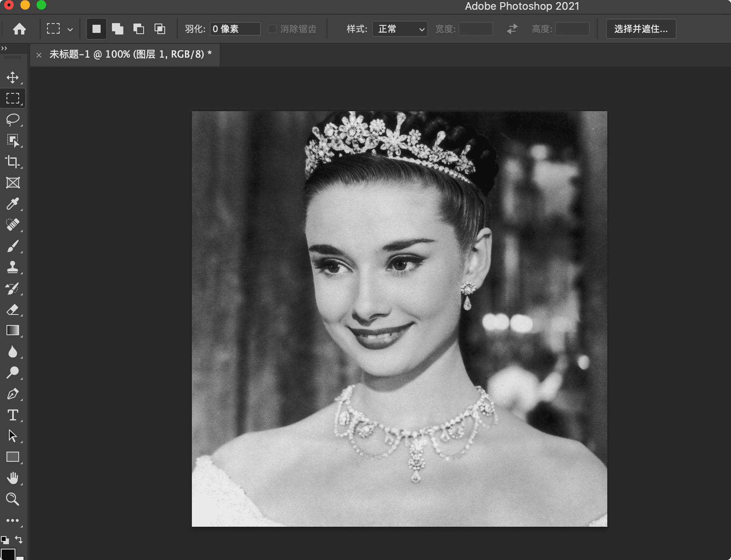Image resolution: width=731 pixels, height=560 pixels.
Task: Select the Dodge tool
Action: (13, 373)
